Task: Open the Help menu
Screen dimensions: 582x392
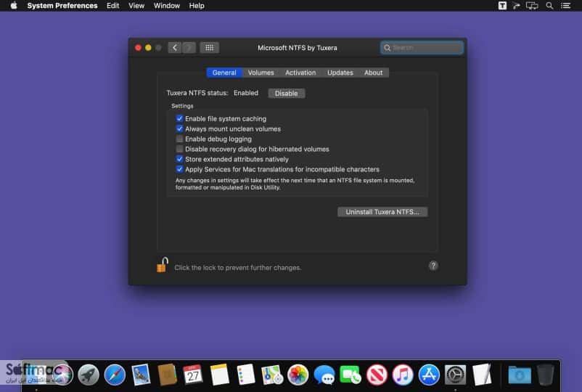Action: tap(197, 6)
